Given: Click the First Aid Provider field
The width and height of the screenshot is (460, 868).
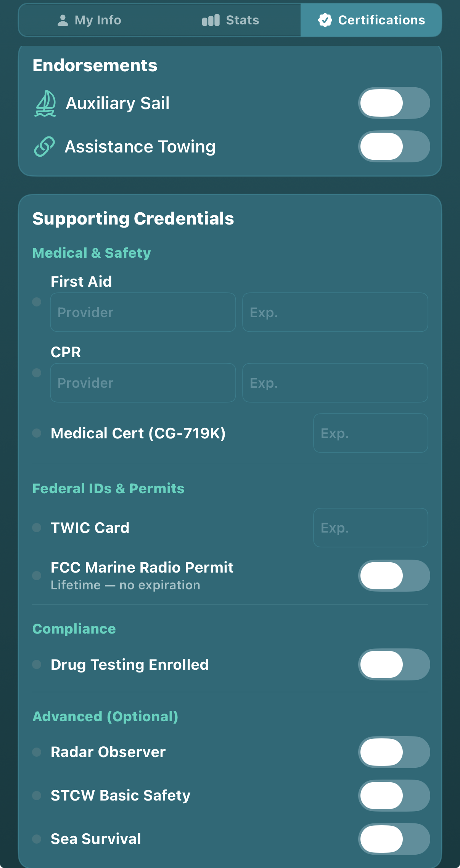Looking at the screenshot, I should click(x=142, y=312).
